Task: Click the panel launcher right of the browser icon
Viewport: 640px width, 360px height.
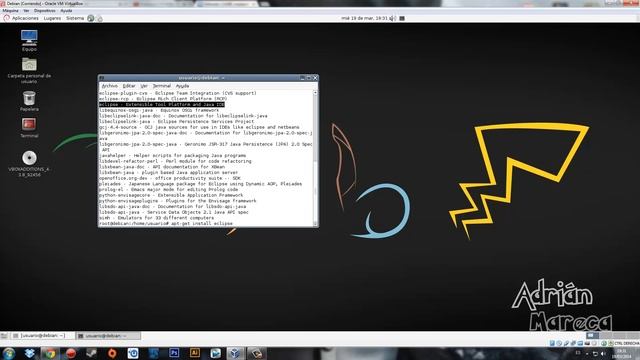Action: tap(100, 18)
